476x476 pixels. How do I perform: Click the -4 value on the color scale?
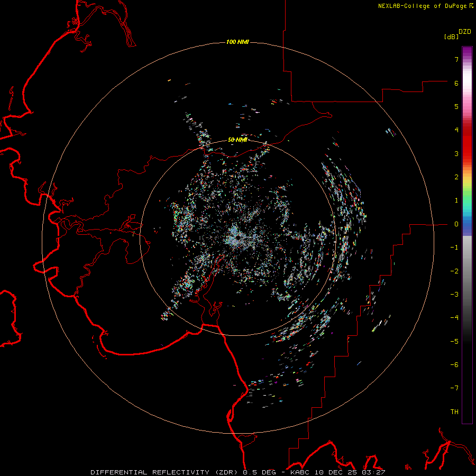[454, 318]
